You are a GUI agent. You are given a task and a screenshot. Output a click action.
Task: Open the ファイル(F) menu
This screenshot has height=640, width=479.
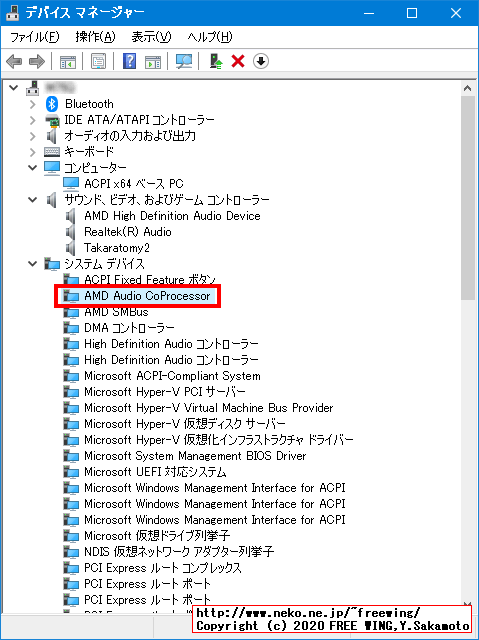(34, 37)
